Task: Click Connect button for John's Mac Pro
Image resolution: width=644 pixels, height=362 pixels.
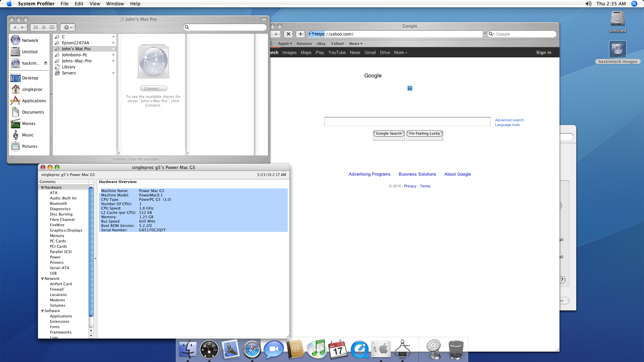Action: pos(153,88)
